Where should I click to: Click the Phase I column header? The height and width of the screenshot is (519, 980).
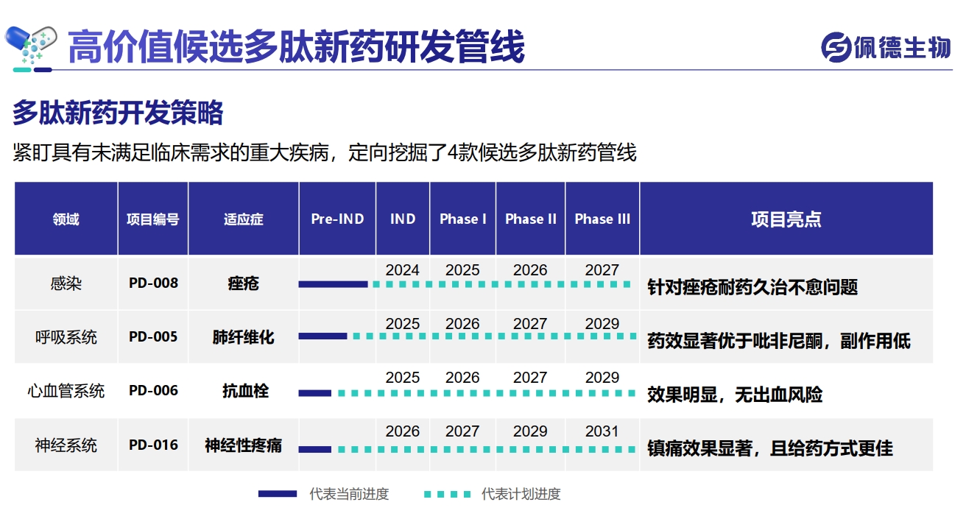[463, 219]
